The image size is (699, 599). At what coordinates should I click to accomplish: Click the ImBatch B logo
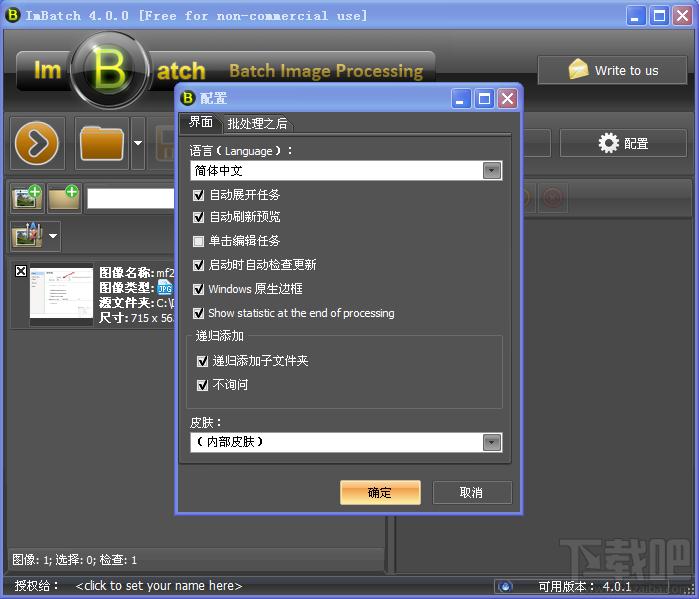coord(109,70)
